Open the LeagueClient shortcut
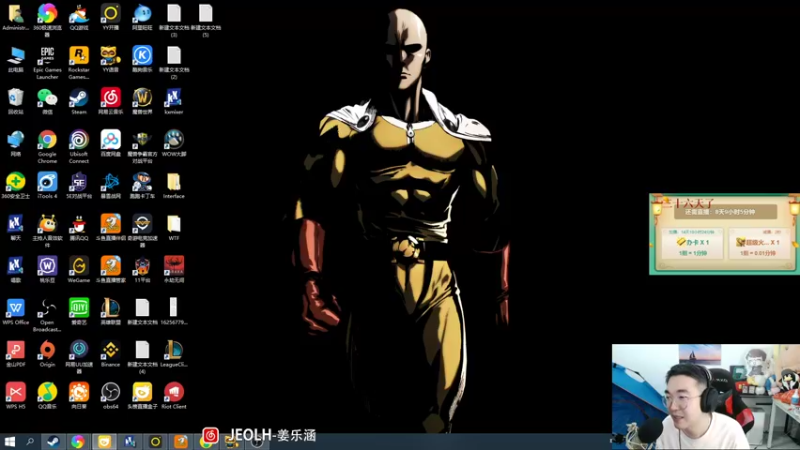Screen dimensions: 800x450 (x=174, y=354)
